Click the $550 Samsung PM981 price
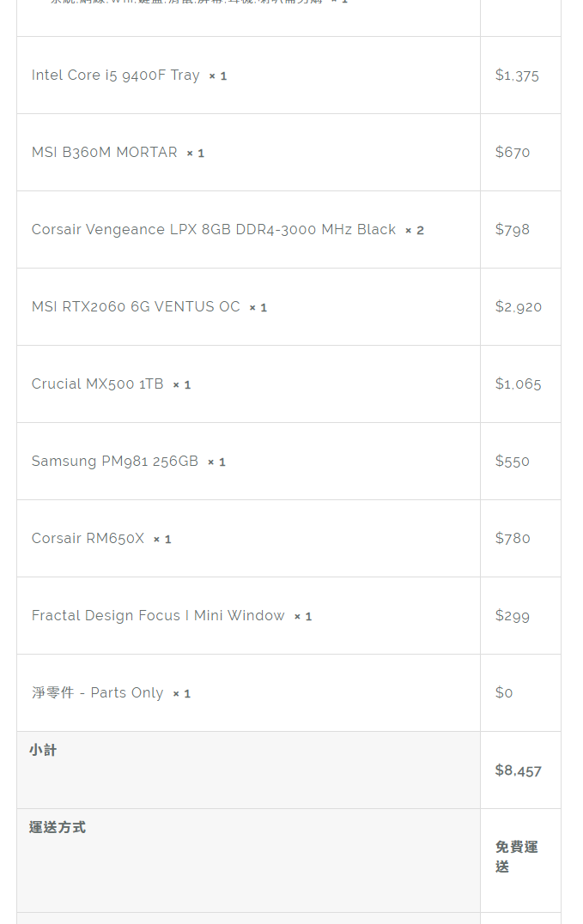This screenshot has height=924, width=583. (x=513, y=462)
